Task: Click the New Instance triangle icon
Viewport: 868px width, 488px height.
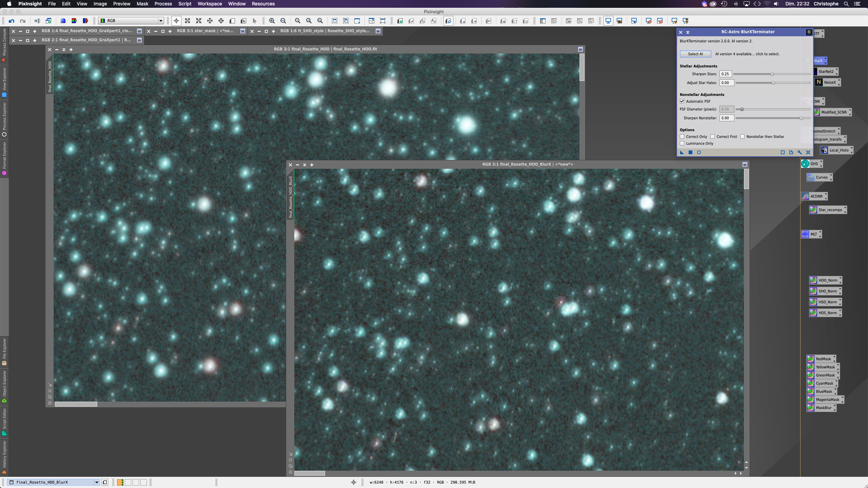Action: [x=682, y=152]
